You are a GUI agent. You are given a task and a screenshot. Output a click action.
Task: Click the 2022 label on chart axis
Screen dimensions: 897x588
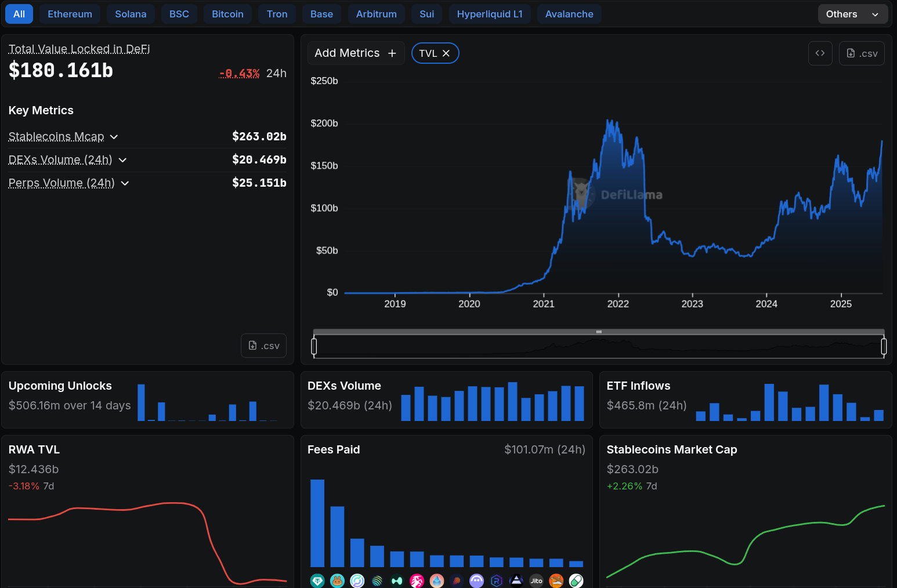point(618,304)
